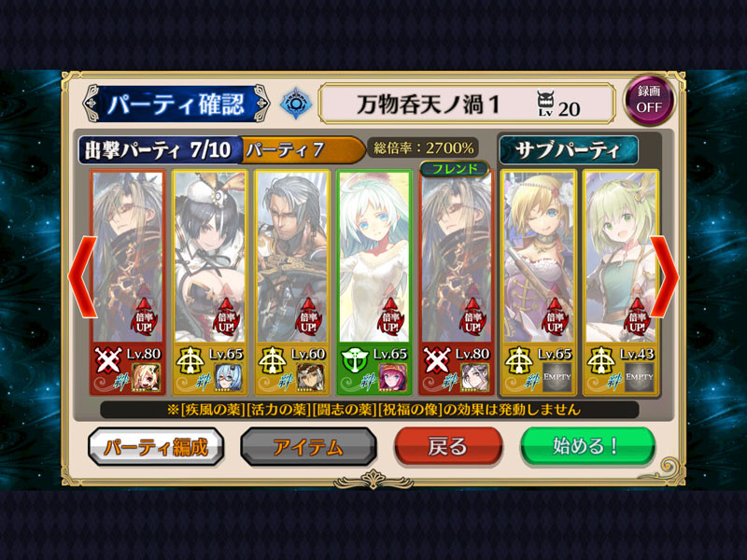Image resolution: width=747 pixels, height=560 pixels.
Task: Select the blue-haired bond portrait under the Lv.65 archer
Action: click(x=228, y=377)
